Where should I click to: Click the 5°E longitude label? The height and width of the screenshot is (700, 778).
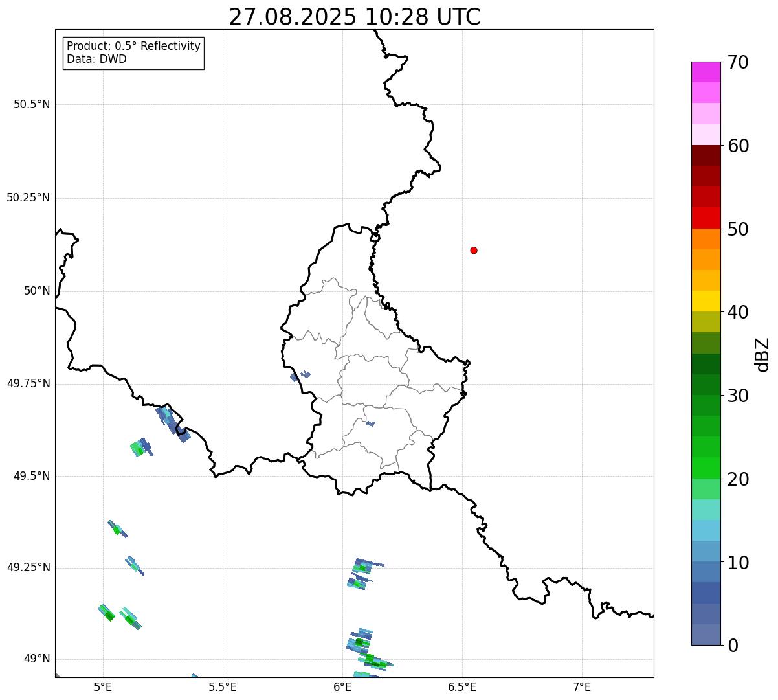click(x=103, y=686)
